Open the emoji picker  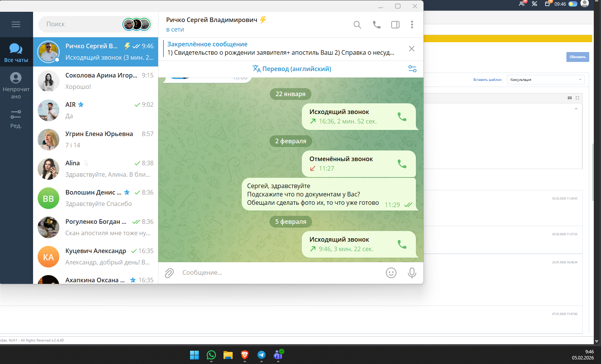(391, 273)
